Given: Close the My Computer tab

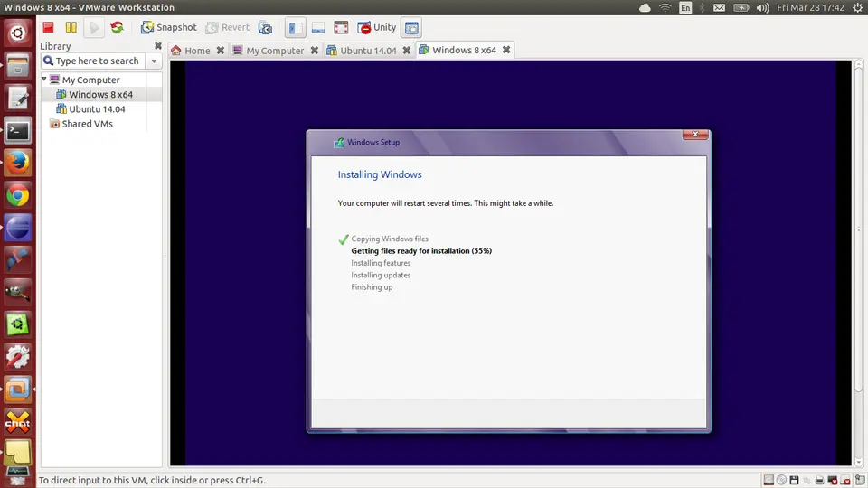Looking at the screenshot, I should click(315, 51).
